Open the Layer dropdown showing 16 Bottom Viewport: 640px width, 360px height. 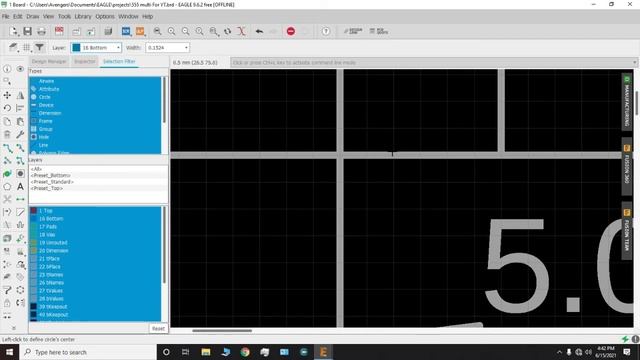point(96,47)
